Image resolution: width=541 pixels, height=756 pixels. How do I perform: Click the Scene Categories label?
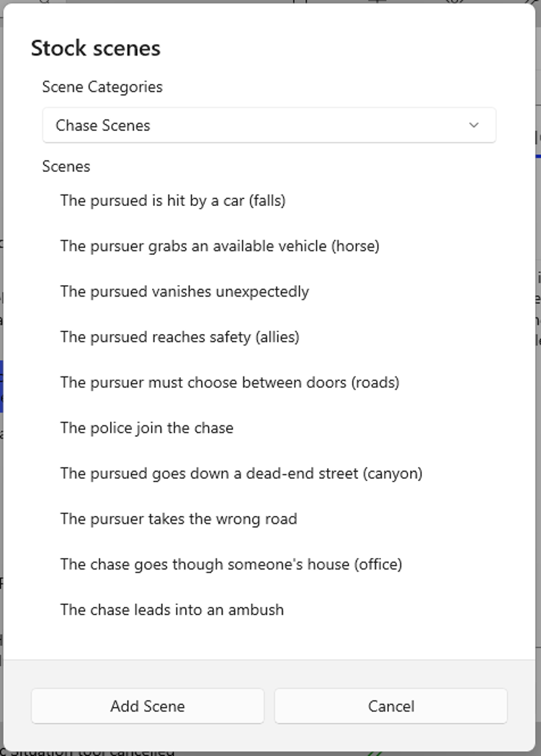(102, 87)
